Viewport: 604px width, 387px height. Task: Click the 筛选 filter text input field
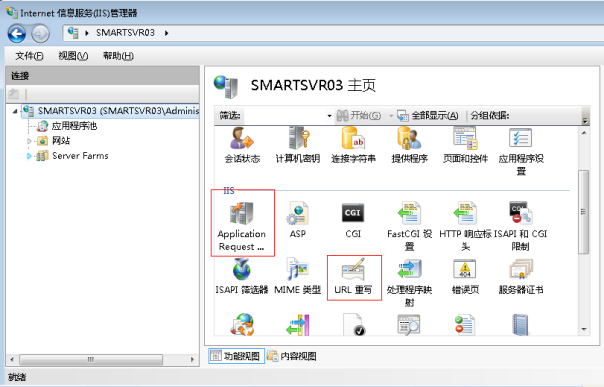point(284,116)
